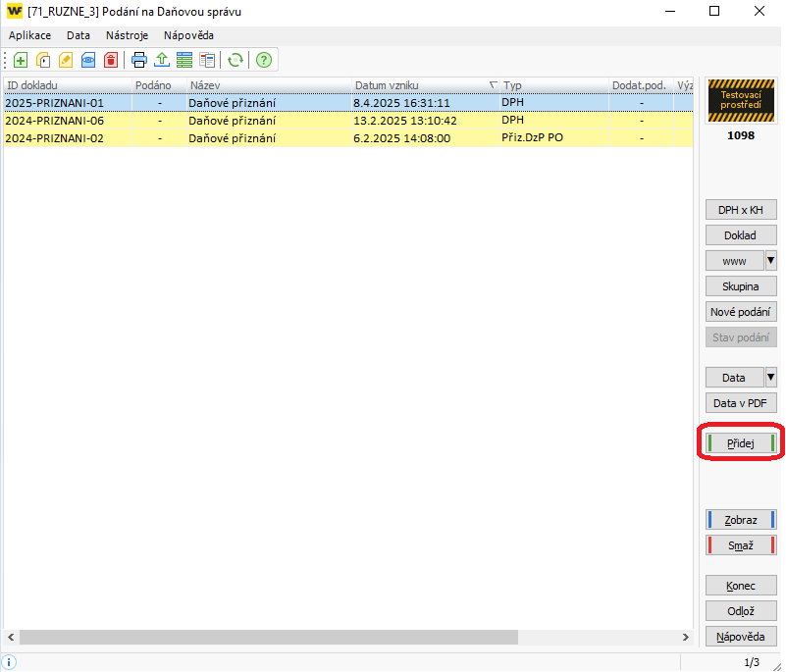Select row 2025-PRIZNANI-01

tap(348, 103)
